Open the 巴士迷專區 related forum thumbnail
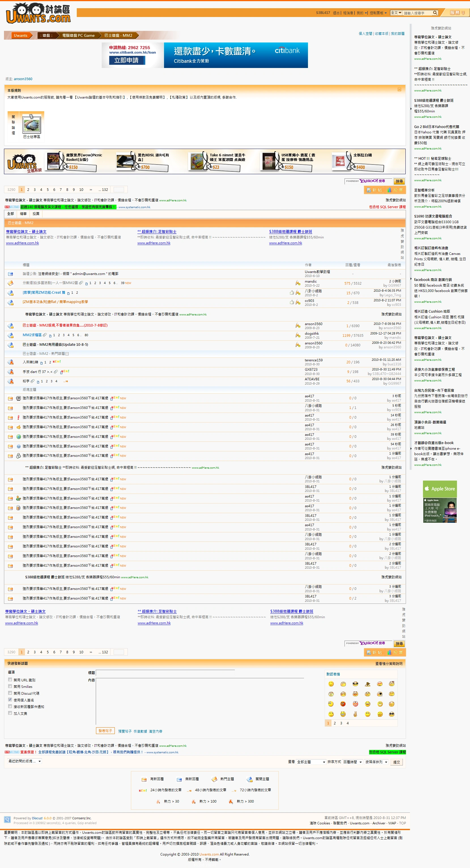 (x=32, y=125)
